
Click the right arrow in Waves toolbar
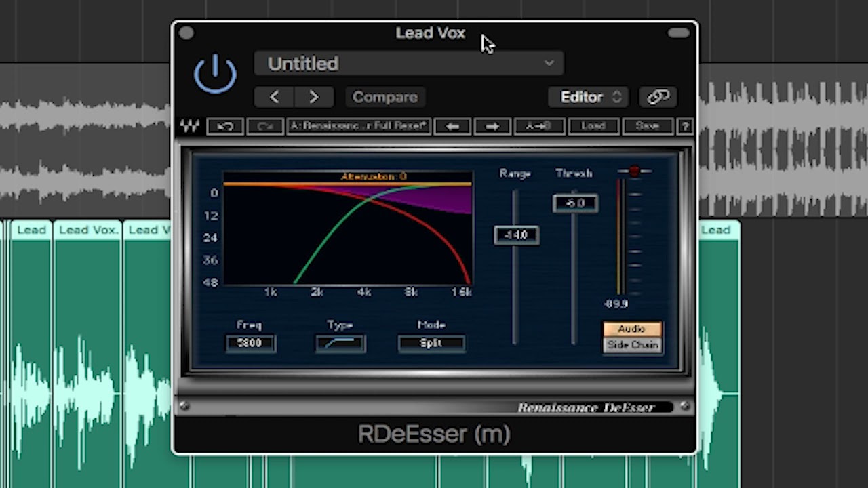point(492,126)
